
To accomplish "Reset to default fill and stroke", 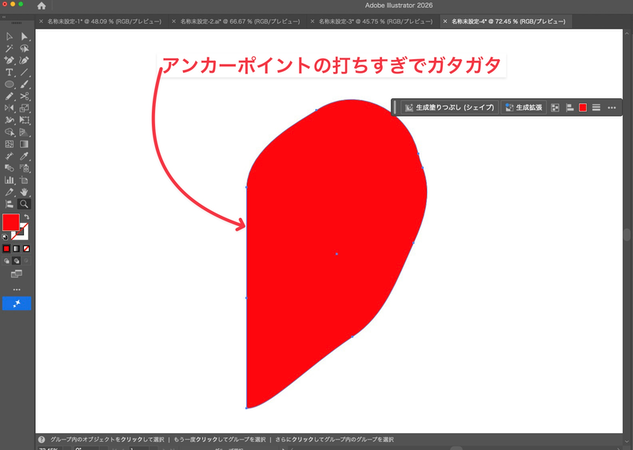I will point(5,237).
